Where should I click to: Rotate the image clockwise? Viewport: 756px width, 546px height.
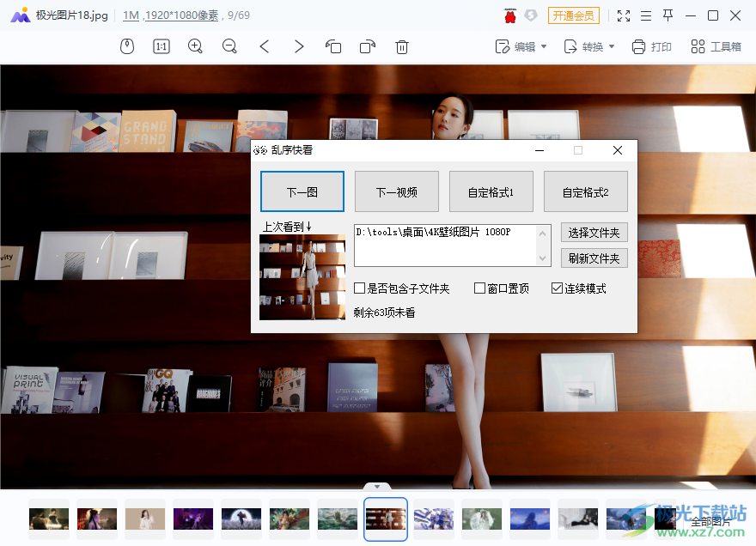368,46
